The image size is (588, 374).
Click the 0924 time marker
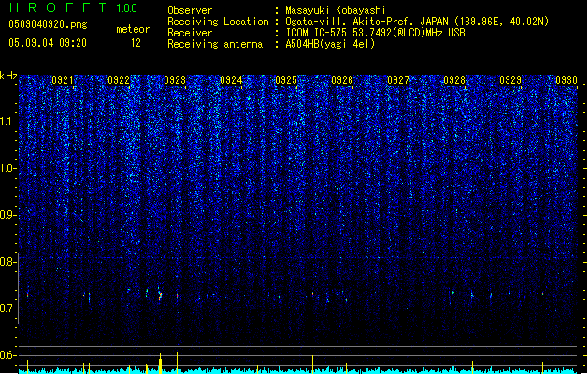(x=231, y=80)
